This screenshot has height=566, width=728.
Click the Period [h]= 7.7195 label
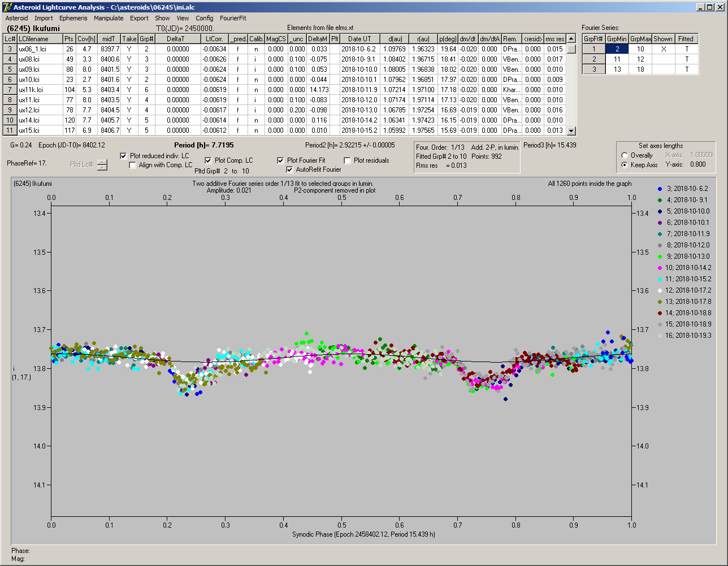tap(204, 145)
